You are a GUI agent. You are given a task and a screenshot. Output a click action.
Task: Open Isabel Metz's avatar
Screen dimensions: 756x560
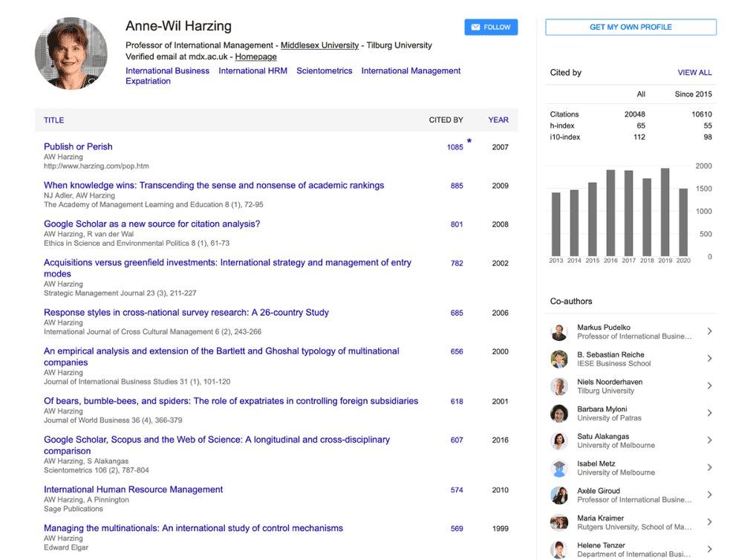(559, 468)
